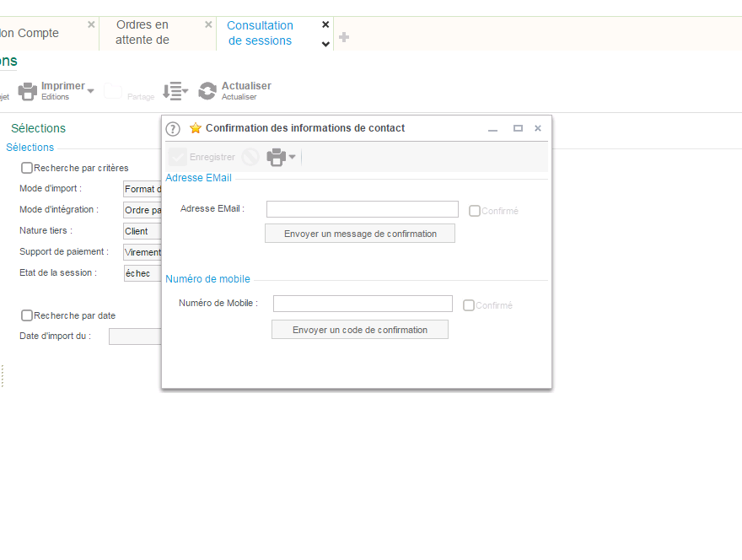Click the Imprimer printer icon
The height and width of the screenshot is (560, 742).
(28, 91)
